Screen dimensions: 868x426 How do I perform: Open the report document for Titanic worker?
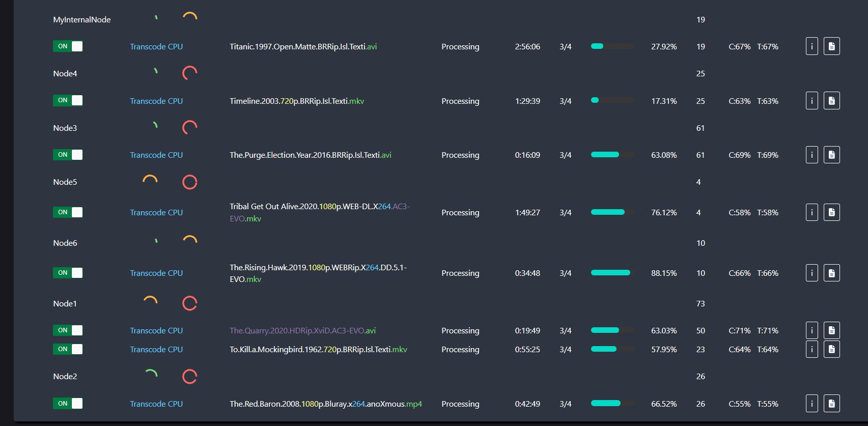coord(831,46)
